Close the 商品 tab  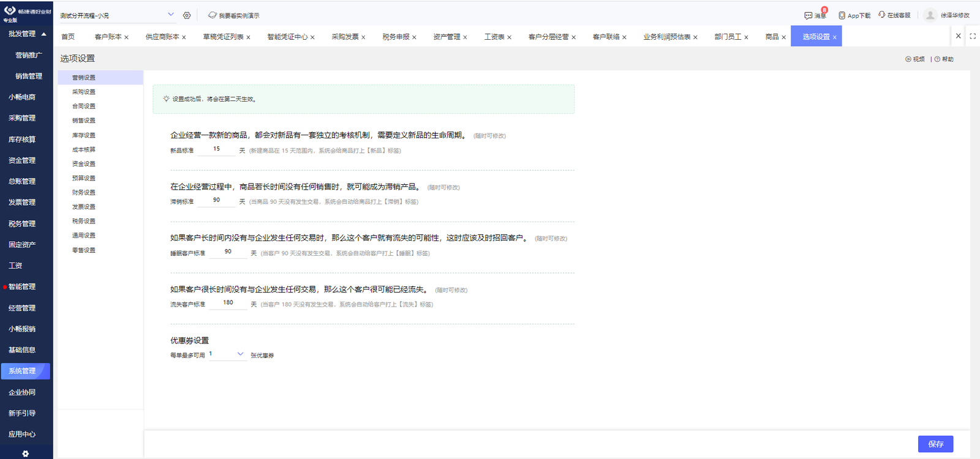coord(783,37)
